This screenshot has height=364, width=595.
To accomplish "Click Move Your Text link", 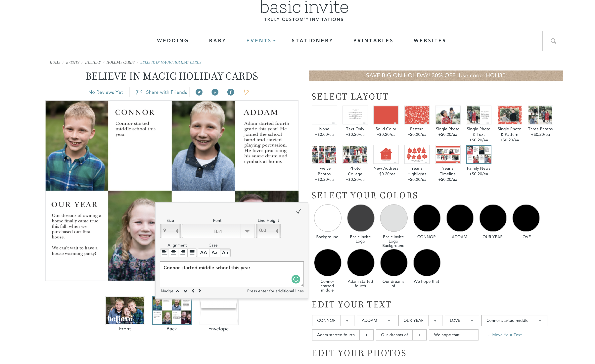I will coord(504,335).
